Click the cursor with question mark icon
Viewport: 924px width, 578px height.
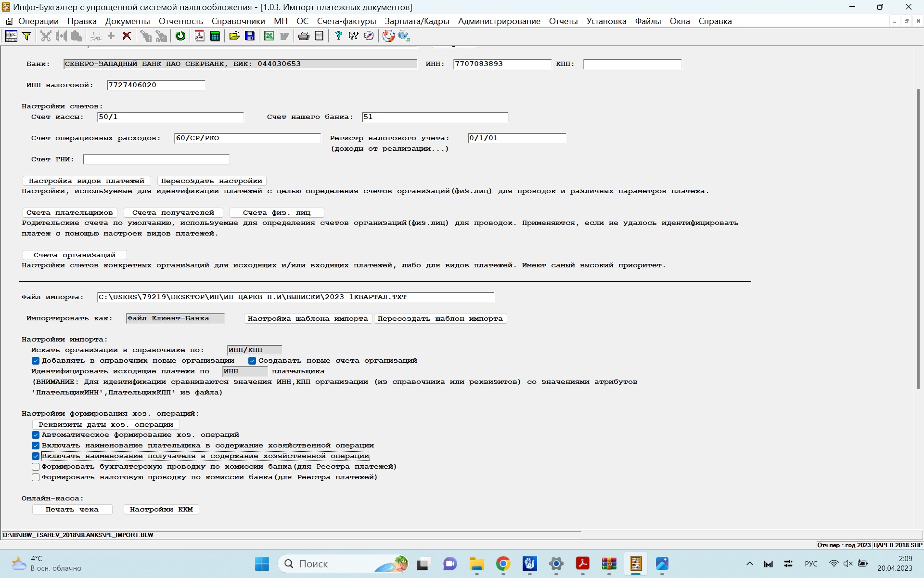point(354,36)
